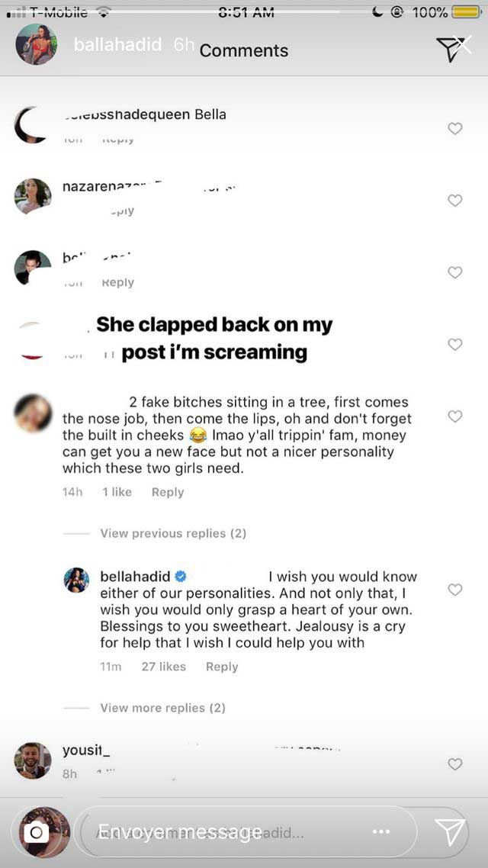
Task: Tap the verified badge next to bellahadid
Action: click(181, 577)
